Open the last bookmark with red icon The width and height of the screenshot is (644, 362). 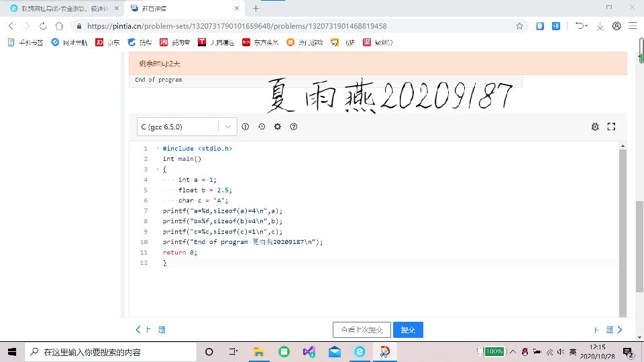click(378, 42)
